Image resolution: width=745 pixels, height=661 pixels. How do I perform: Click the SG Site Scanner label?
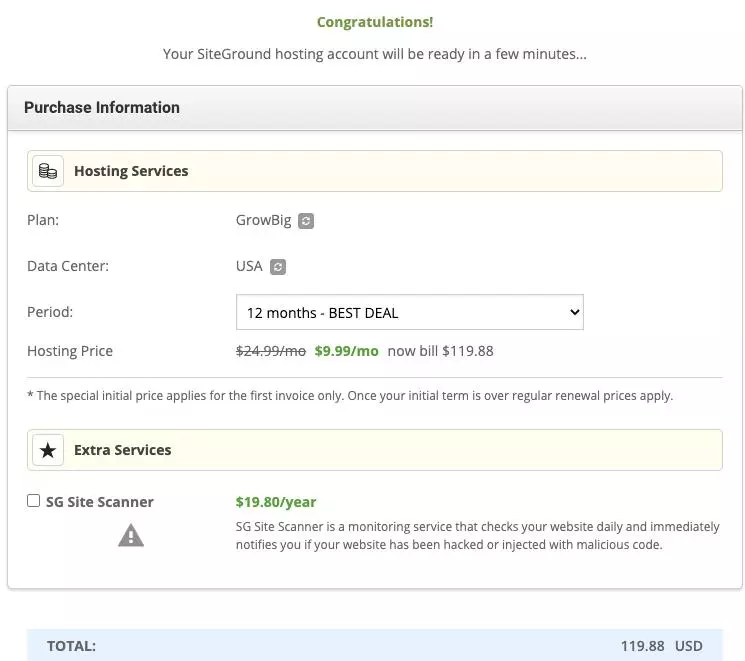(99, 502)
